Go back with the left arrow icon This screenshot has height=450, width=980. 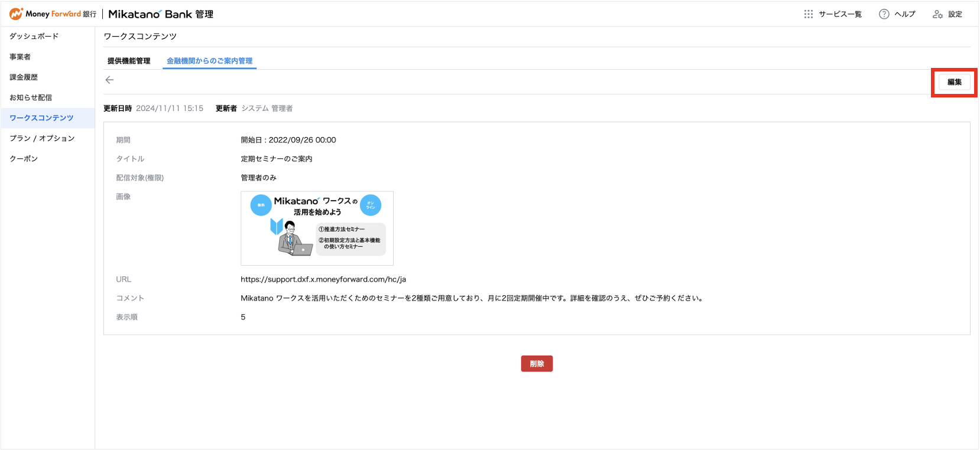(x=109, y=80)
